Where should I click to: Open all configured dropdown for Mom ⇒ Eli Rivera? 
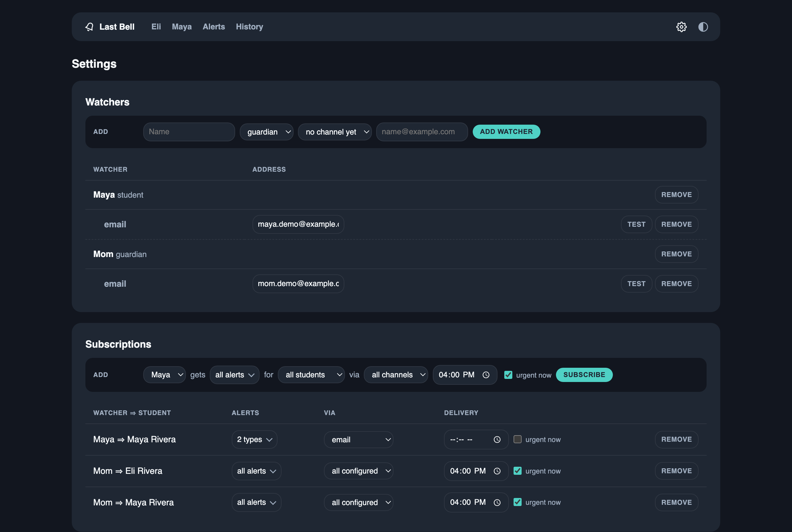tap(358, 471)
